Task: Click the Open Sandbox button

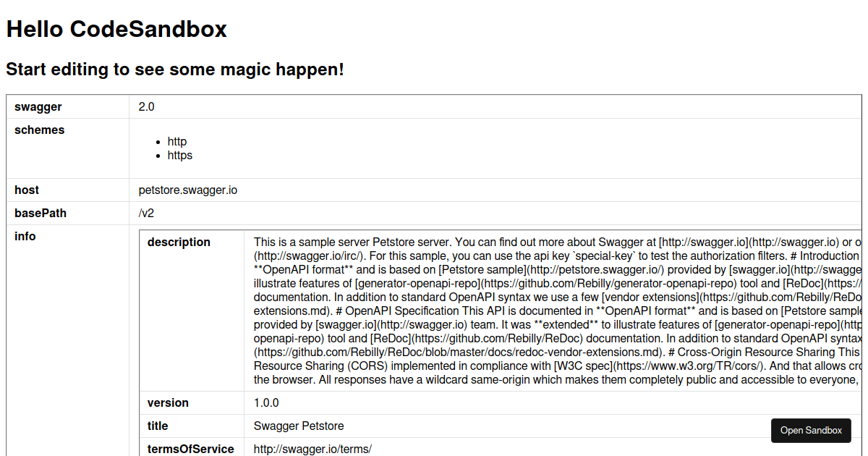Action: point(811,430)
